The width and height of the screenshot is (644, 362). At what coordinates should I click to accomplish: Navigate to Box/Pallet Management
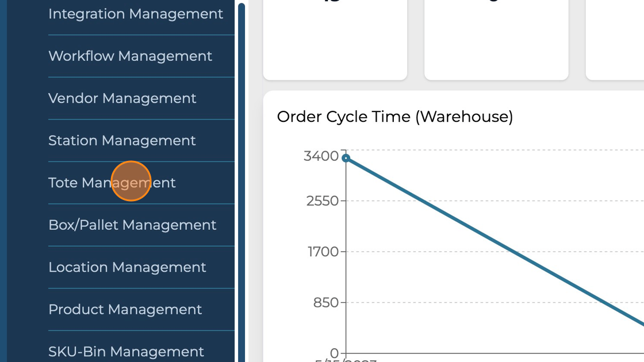(132, 225)
